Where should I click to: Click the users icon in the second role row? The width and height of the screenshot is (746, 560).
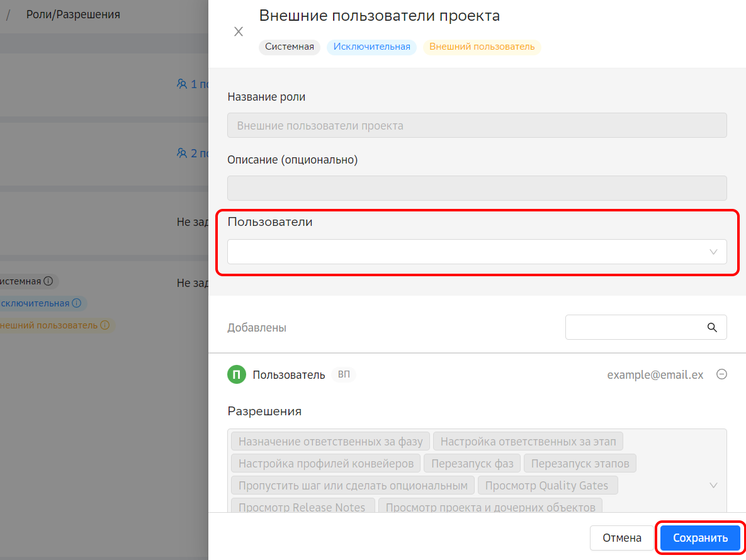pos(183,153)
